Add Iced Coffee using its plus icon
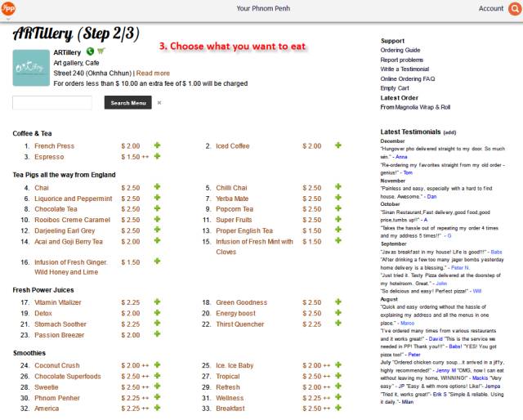523x420 pixels. (x=338, y=145)
